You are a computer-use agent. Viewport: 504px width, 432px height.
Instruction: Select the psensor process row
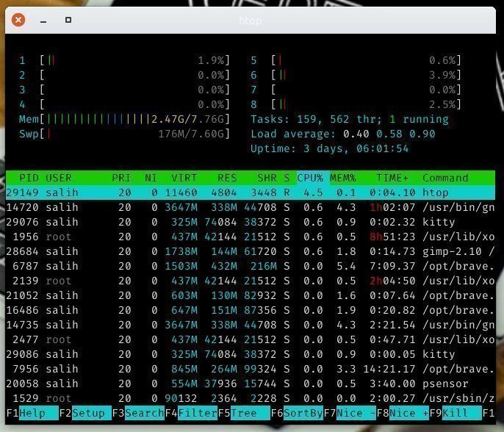coord(250,384)
